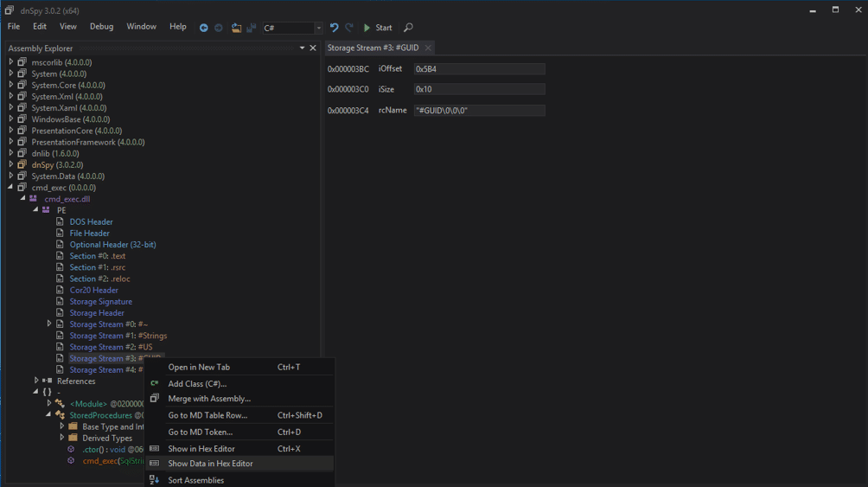Click the namespace braces icon
The image size is (868, 487).
47,392
